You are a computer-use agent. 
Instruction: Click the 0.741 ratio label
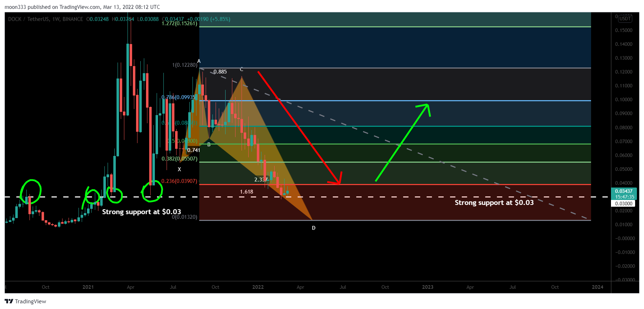pyautogui.click(x=194, y=150)
